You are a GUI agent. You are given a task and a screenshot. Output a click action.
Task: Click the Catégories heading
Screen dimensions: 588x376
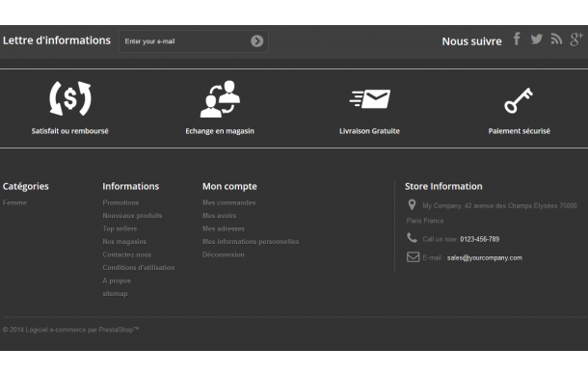point(26,186)
